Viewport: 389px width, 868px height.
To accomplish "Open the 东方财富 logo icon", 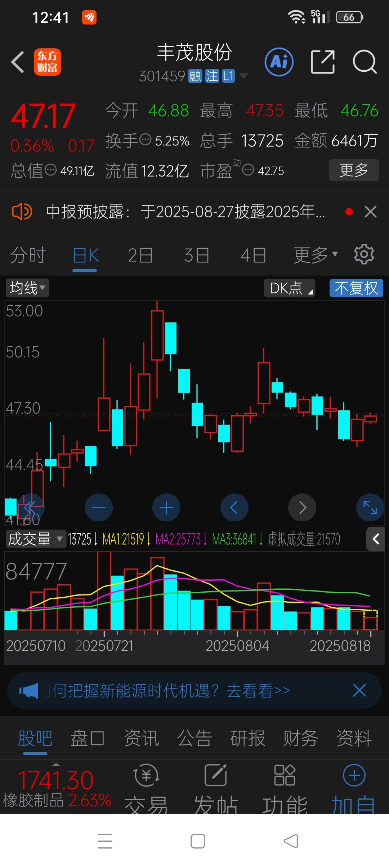I will point(48,62).
